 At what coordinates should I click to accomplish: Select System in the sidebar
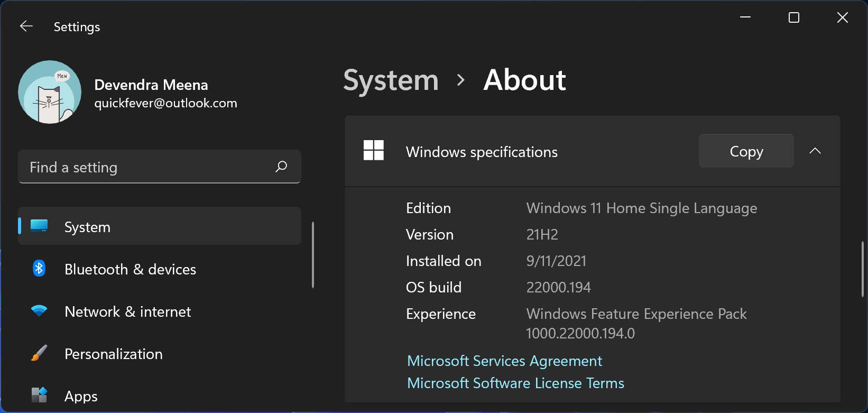tap(160, 226)
